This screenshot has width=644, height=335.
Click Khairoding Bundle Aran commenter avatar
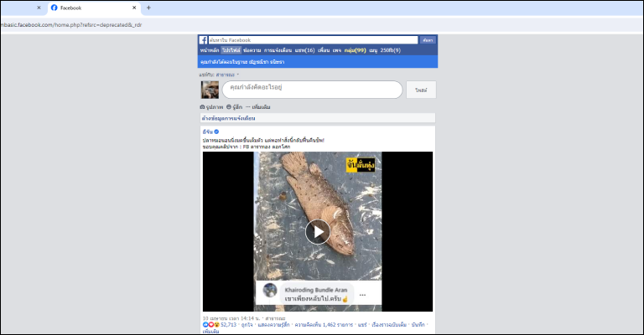[x=270, y=290]
